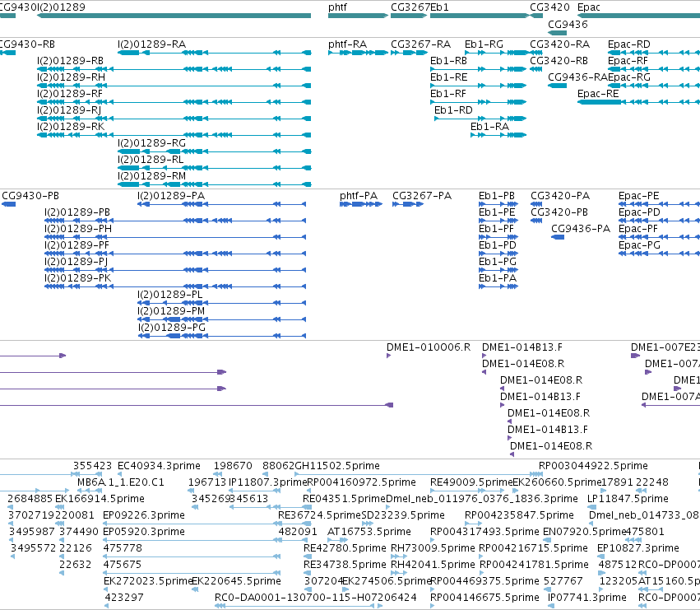Click the IP07741.3prime EST label
700x610 pixels.
pos(587,598)
